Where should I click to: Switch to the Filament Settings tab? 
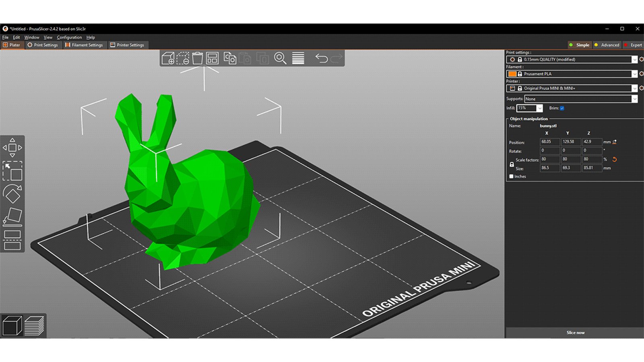(x=84, y=45)
